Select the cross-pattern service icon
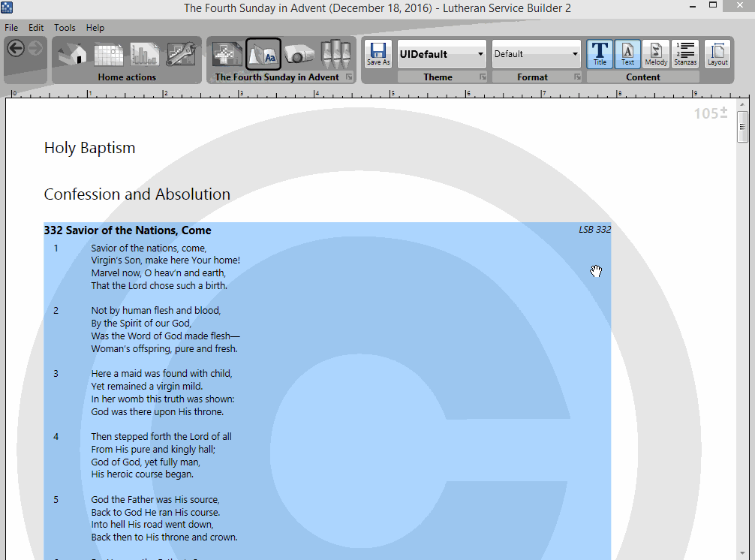 (227, 53)
